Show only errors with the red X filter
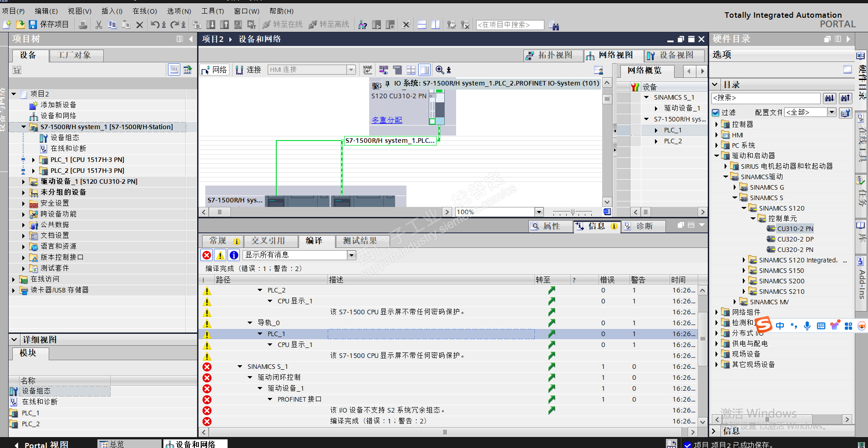Image resolution: width=868 pixels, height=448 pixels. [x=207, y=255]
